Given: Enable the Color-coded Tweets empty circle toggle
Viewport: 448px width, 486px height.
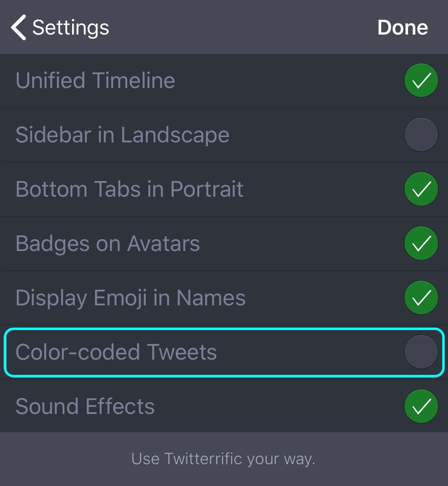Looking at the screenshot, I should click(x=421, y=352).
